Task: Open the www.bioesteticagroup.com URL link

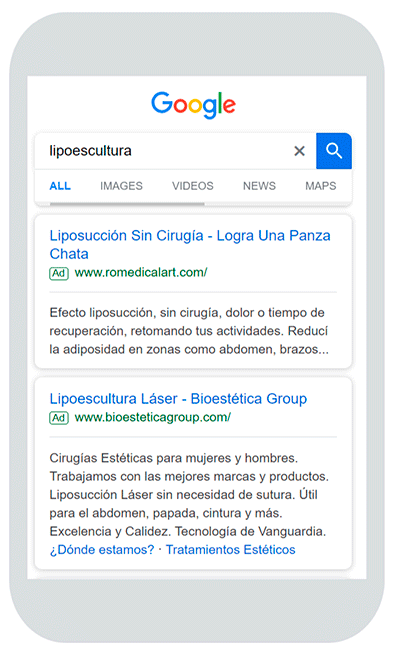Action: [153, 417]
